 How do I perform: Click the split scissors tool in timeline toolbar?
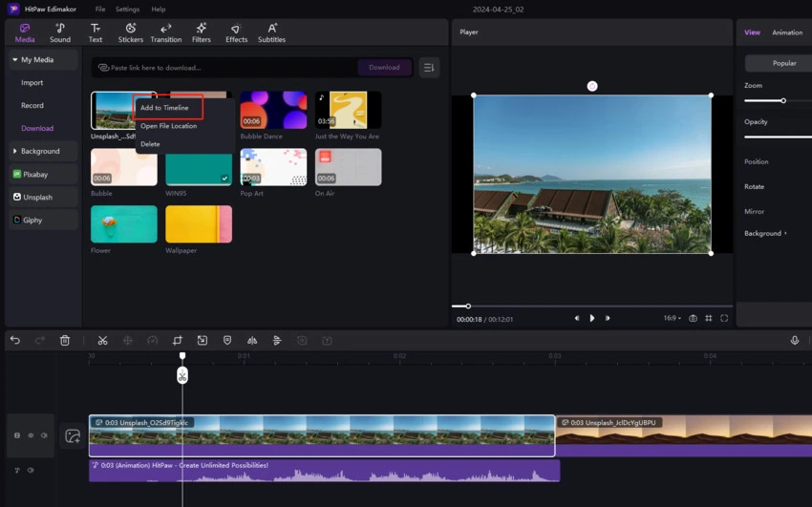(102, 341)
